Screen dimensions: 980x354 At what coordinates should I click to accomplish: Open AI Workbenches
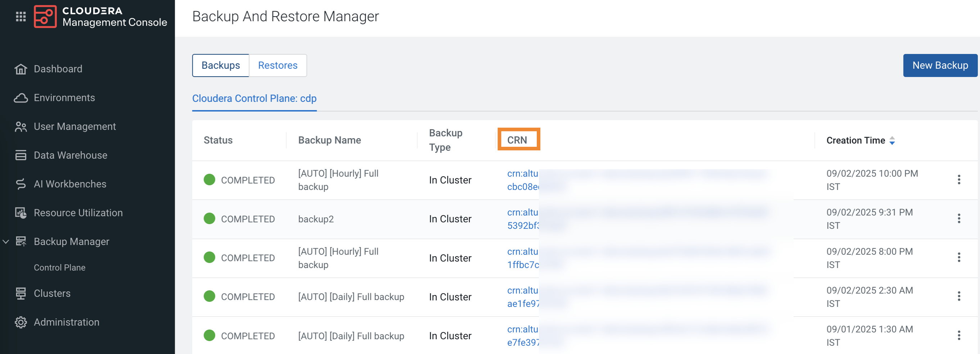[x=70, y=184]
